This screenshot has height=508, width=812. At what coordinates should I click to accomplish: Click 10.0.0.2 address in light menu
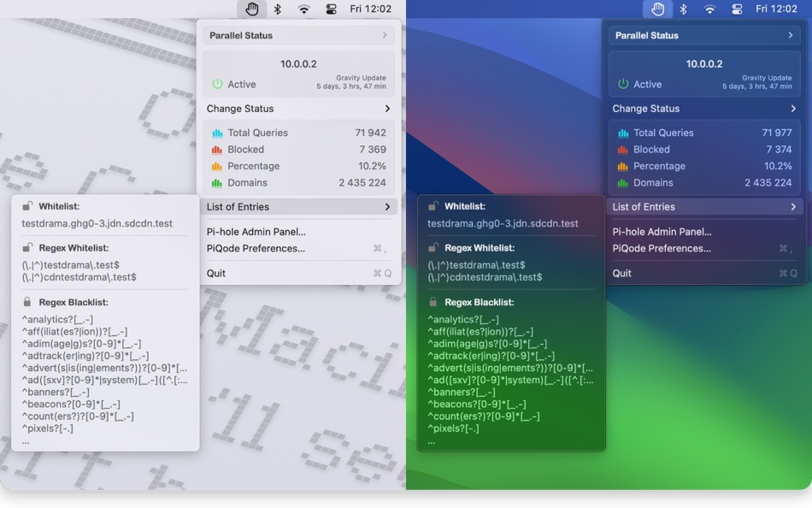coord(299,64)
